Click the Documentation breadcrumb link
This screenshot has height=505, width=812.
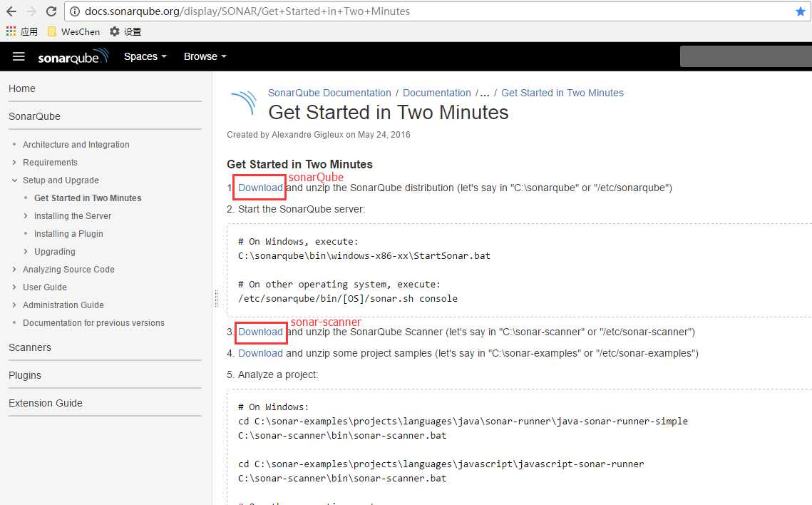click(x=436, y=93)
